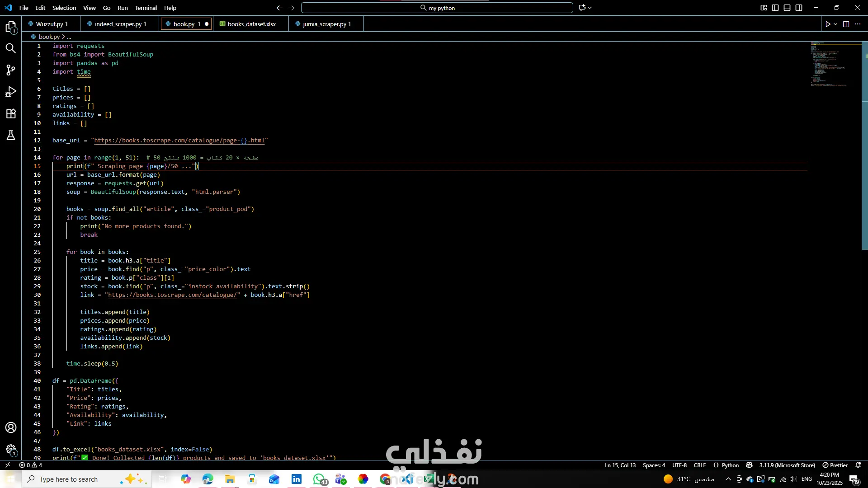
Task: Open the Source Control view
Action: 11,70
